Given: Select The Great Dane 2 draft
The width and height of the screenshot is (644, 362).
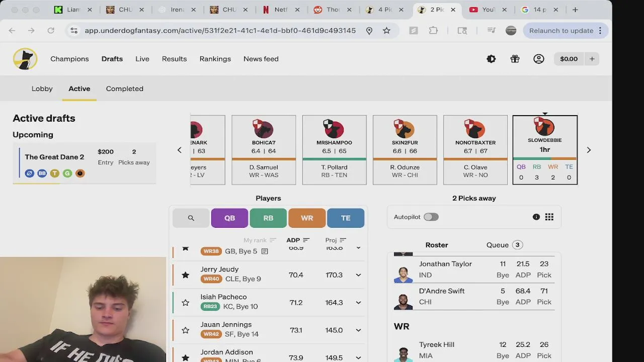Looking at the screenshot, I should tap(85, 163).
